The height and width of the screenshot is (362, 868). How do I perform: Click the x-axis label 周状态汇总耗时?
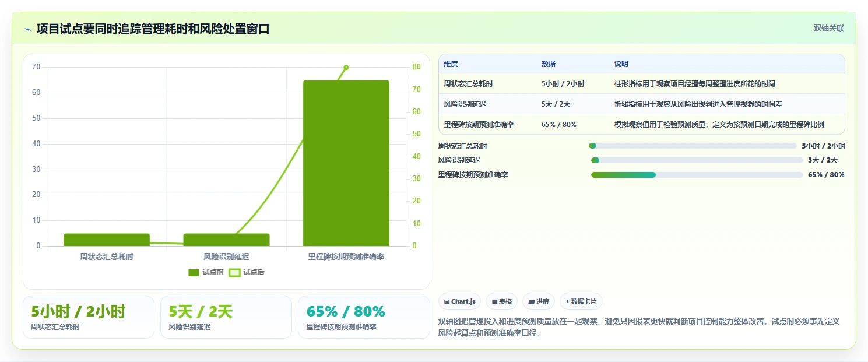point(107,256)
